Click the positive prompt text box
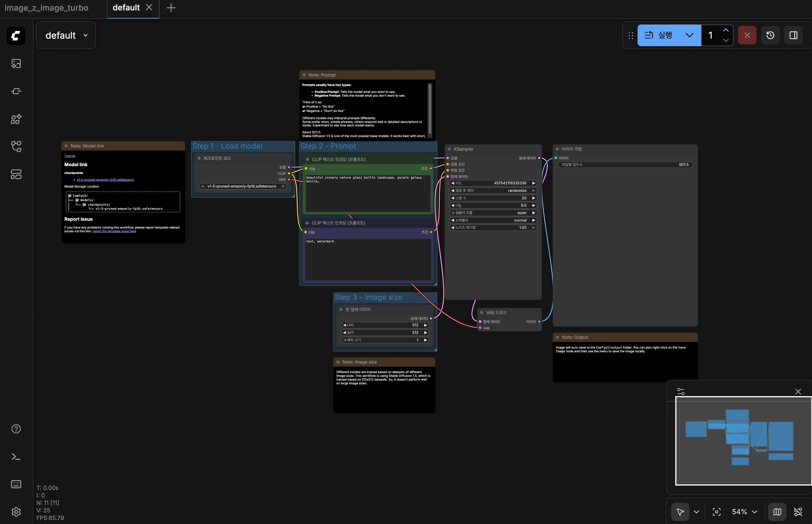The image size is (812, 524). pyautogui.click(x=368, y=193)
